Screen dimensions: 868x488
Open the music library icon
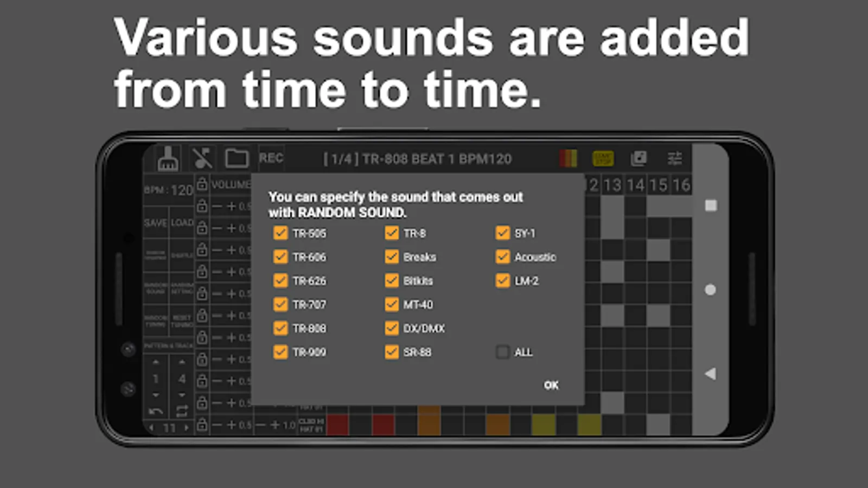click(639, 158)
